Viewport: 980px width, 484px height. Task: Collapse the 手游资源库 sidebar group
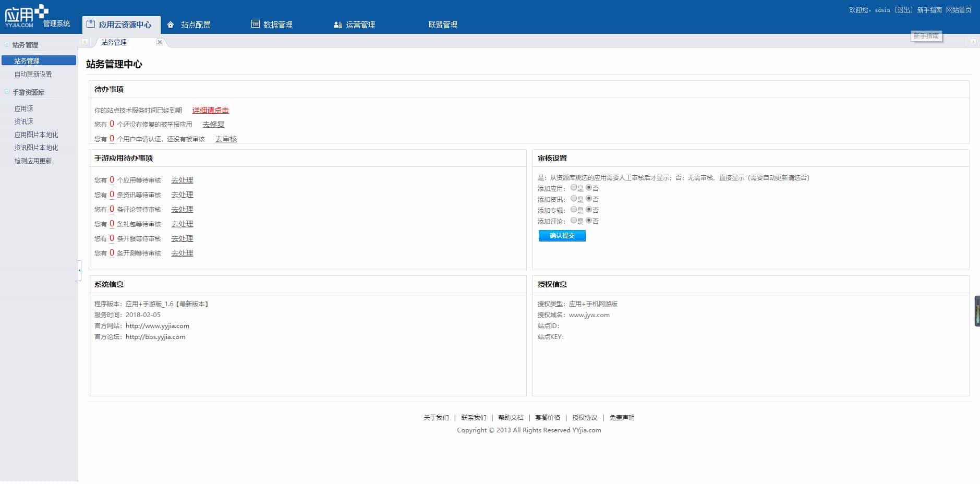click(7, 92)
